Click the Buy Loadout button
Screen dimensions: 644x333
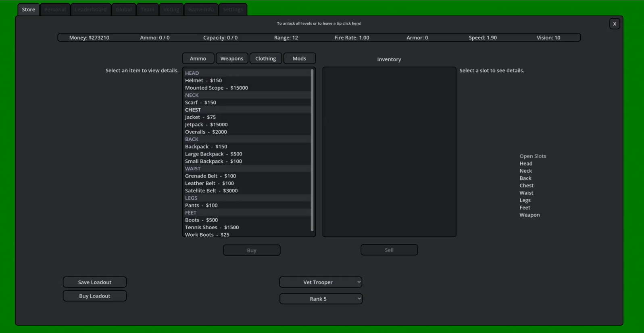click(95, 296)
